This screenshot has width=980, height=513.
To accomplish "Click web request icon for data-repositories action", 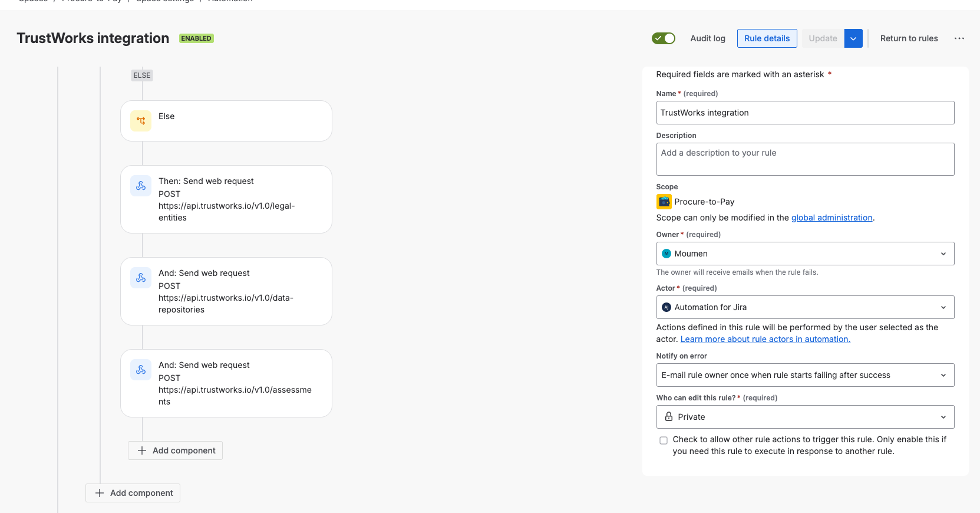I will 141,278.
